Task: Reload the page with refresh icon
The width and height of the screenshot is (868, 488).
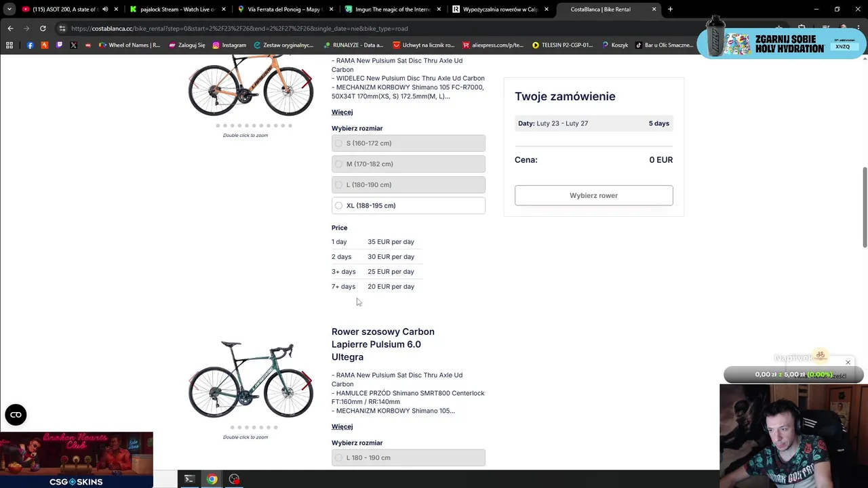Action: pyautogui.click(x=43, y=28)
